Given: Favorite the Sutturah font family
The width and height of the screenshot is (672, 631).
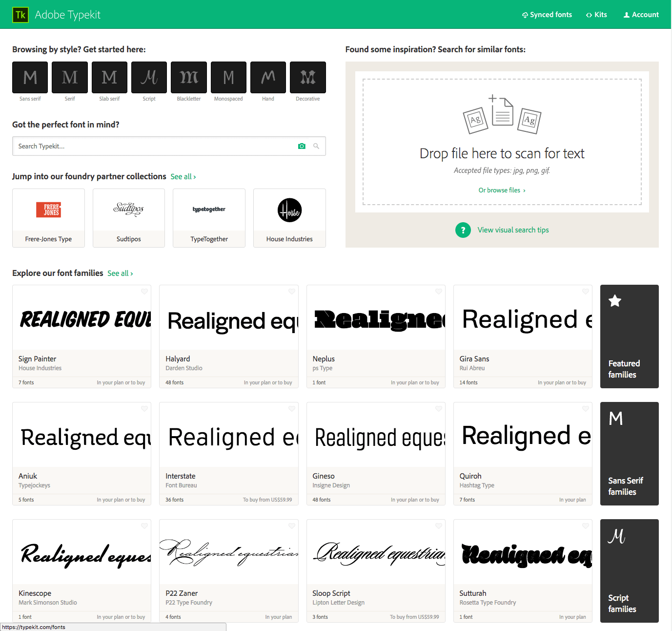Looking at the screenshot, I should coord(585,526).
